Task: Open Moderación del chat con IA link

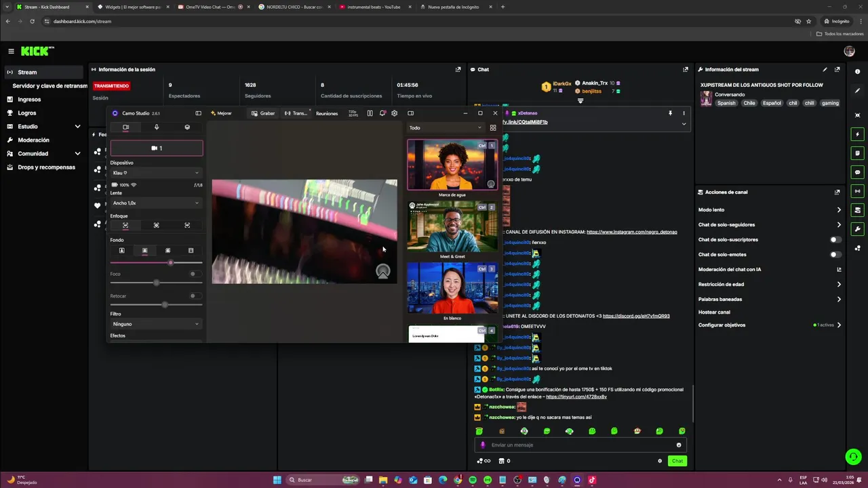Action: tap(839, 270)
